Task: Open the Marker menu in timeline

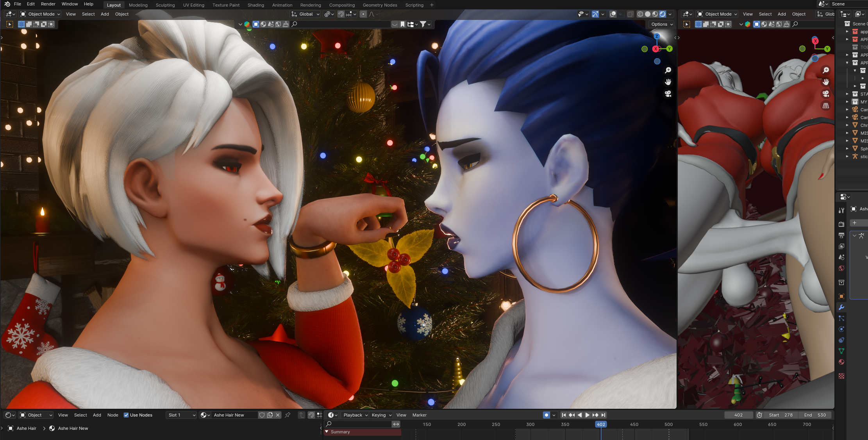Action: point(420,415)
